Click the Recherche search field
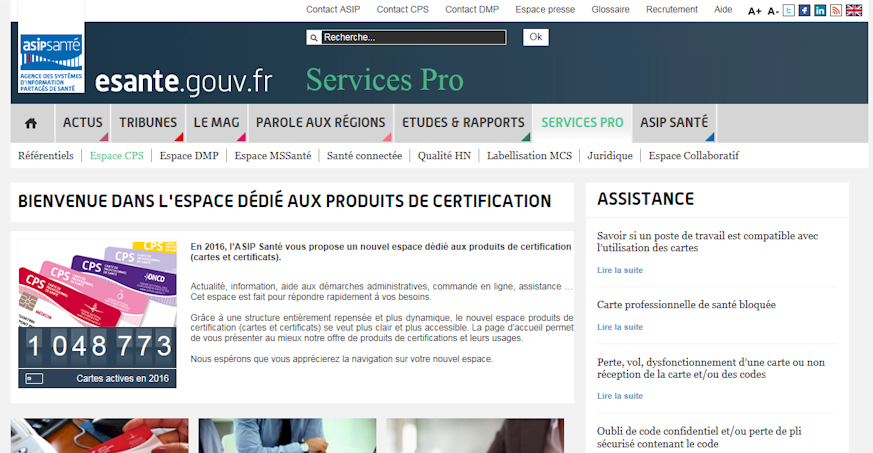This screenshot has width=873, height=453. 407,38
